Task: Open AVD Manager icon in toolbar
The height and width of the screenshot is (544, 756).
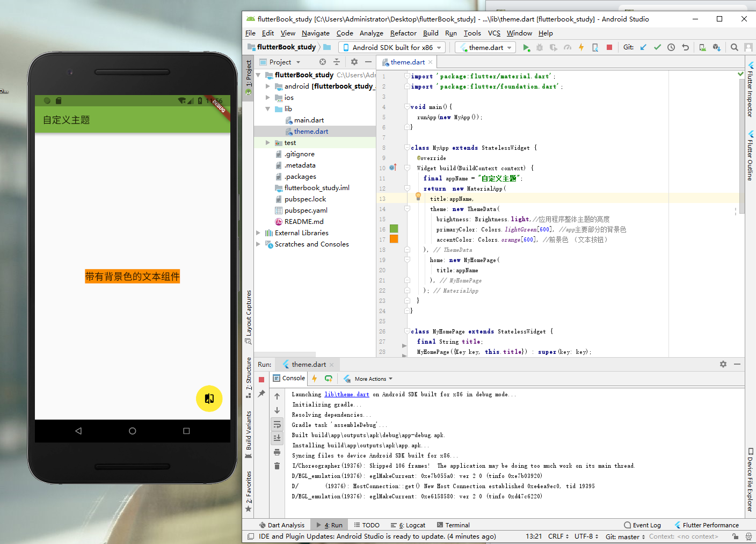Action: click(x=702, y=47)
